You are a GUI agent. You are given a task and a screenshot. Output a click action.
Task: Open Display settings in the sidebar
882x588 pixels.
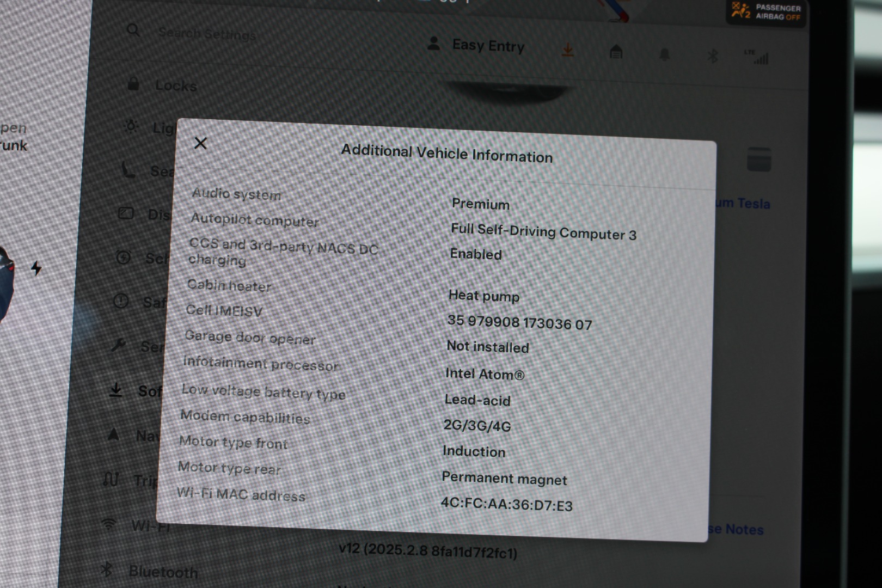[x=144, y=214]
